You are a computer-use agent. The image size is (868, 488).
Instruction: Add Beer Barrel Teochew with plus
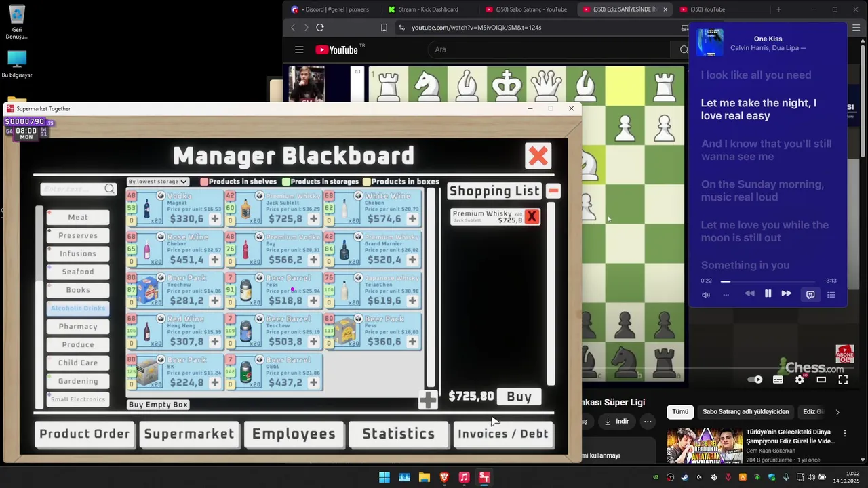pyautogui.click(x=313, y=342)
